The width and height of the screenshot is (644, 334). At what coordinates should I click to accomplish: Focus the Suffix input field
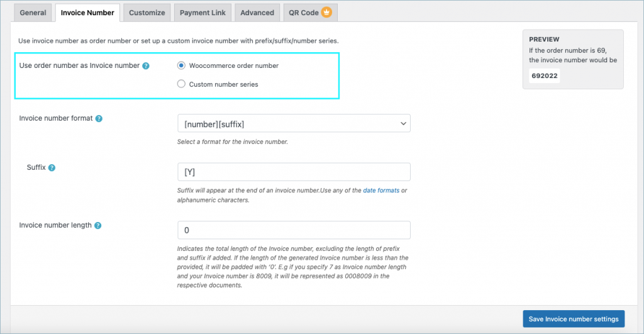coord(294,172)
